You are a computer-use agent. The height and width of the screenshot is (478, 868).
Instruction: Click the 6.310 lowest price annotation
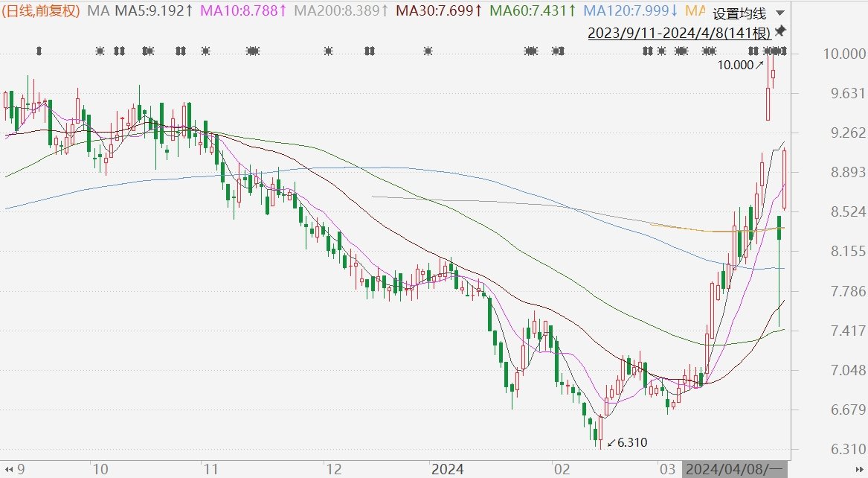click(628, 442)
